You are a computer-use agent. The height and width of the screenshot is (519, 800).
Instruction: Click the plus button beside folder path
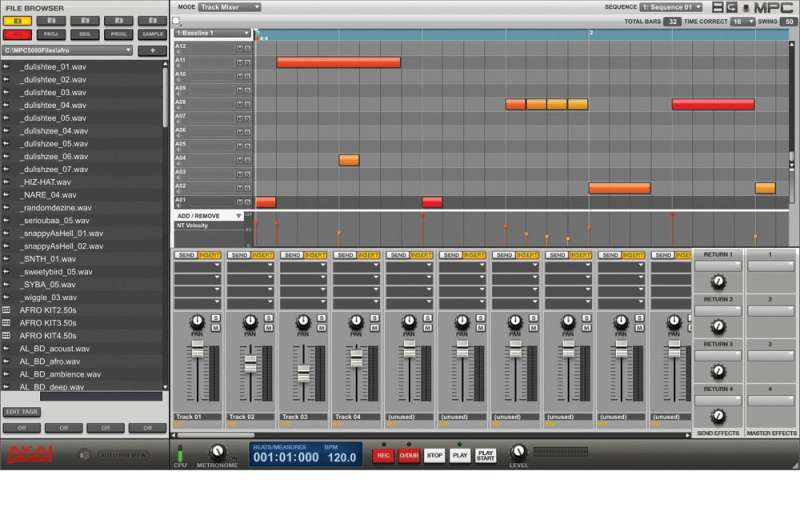click(152, 50)
